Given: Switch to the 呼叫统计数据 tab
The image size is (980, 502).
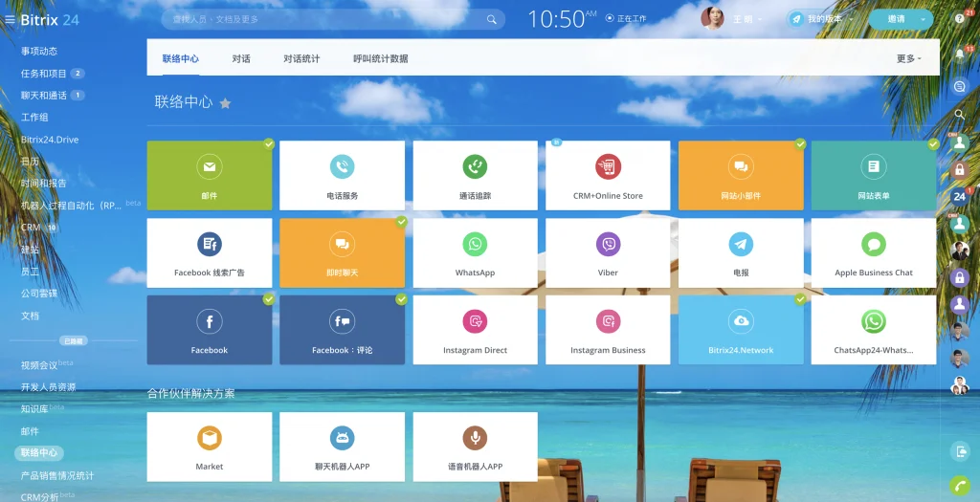Looking at the screenshot, I should [x=380, y=58].
